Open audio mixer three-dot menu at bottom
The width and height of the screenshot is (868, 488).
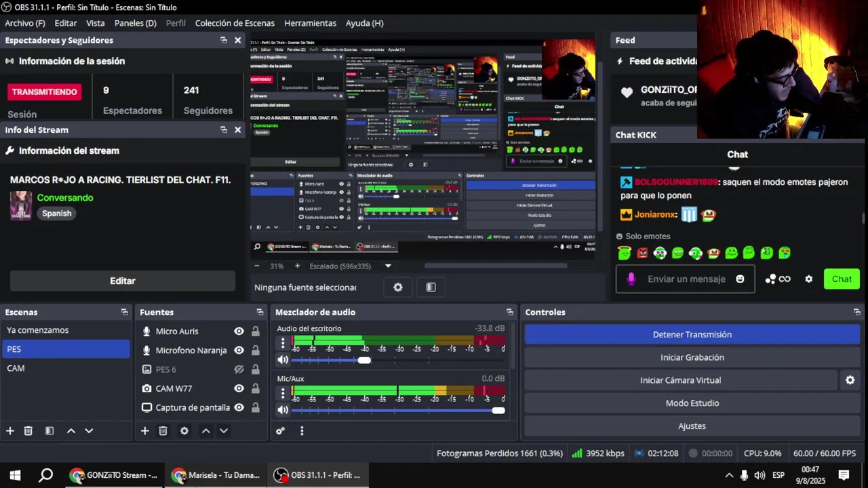[x=302, y=431]
